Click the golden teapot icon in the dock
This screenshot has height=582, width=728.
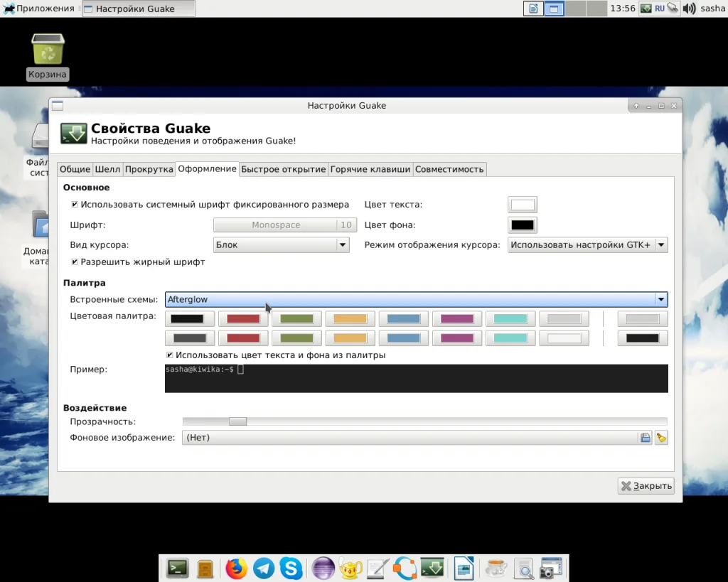350,568
